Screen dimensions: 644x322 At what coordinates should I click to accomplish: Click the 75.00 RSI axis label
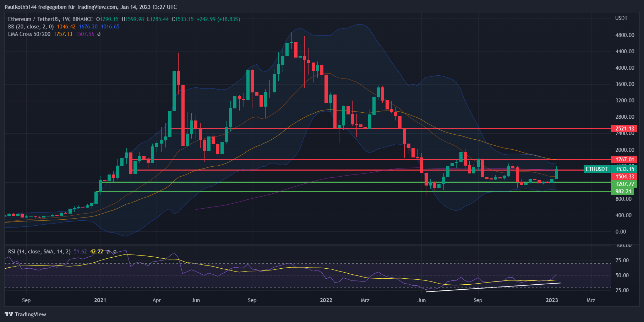click(x=622, y=261)
